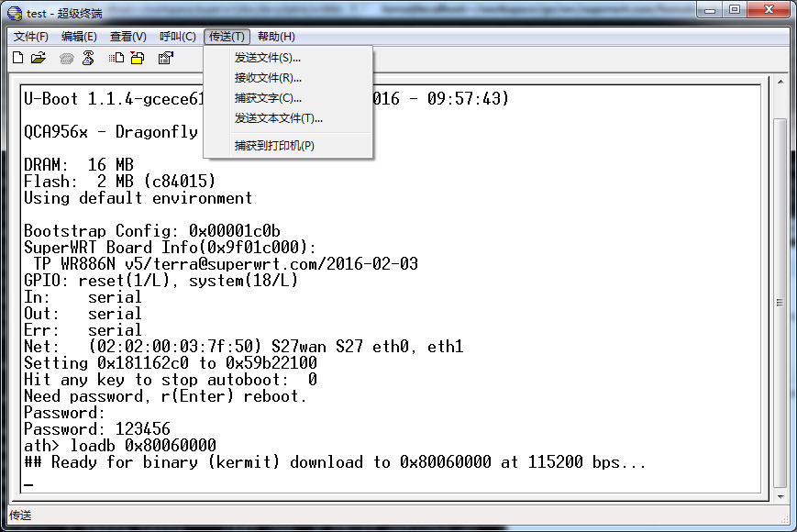
Task: Minimize the HyperTerminal window
Action: tap(710, 10)
